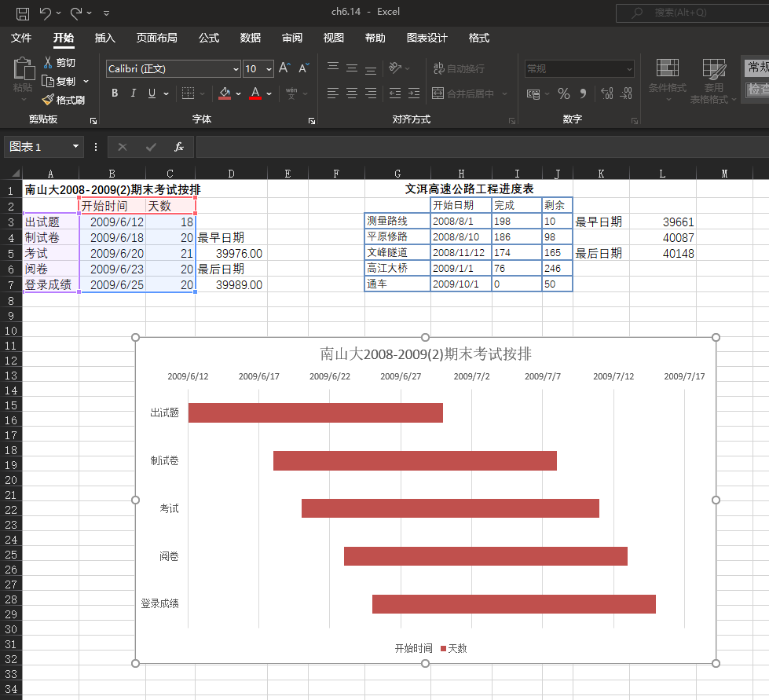This screenshot has width=769, height=700.
Task: Open the text orientation tool
Action: click(x=395, y=68)
